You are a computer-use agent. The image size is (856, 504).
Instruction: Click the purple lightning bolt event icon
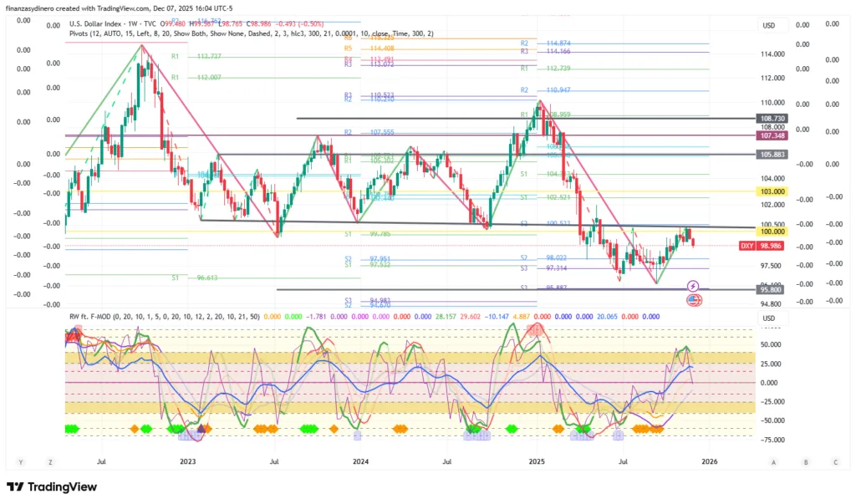(x=693, y=287)
